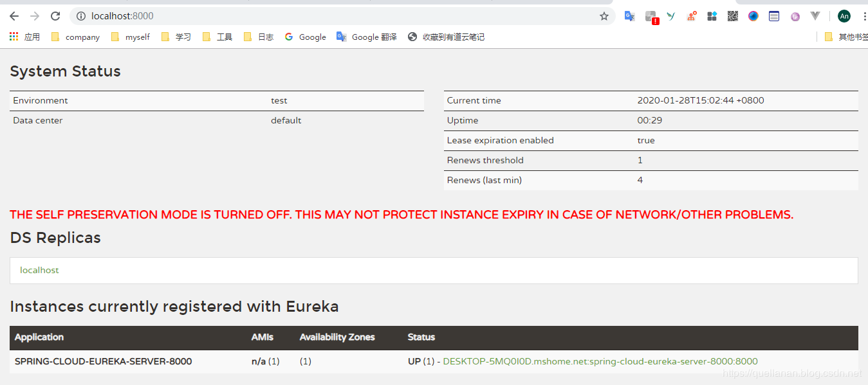Select the lease expiration value true

(x=646, y=140)
